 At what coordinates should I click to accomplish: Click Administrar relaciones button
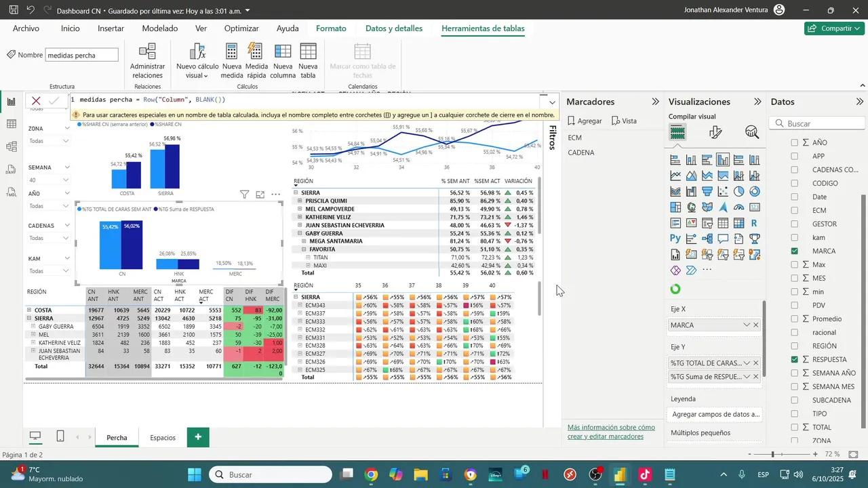coord(147,60)
